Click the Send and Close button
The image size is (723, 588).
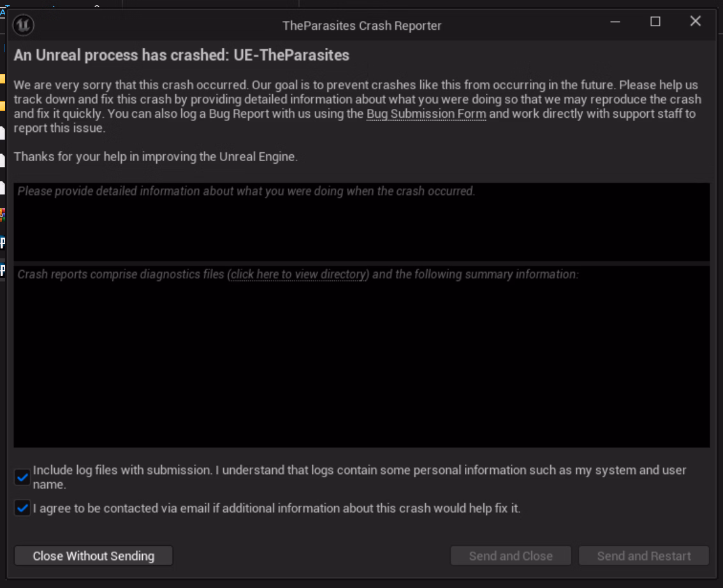click(x=511, y=556)
